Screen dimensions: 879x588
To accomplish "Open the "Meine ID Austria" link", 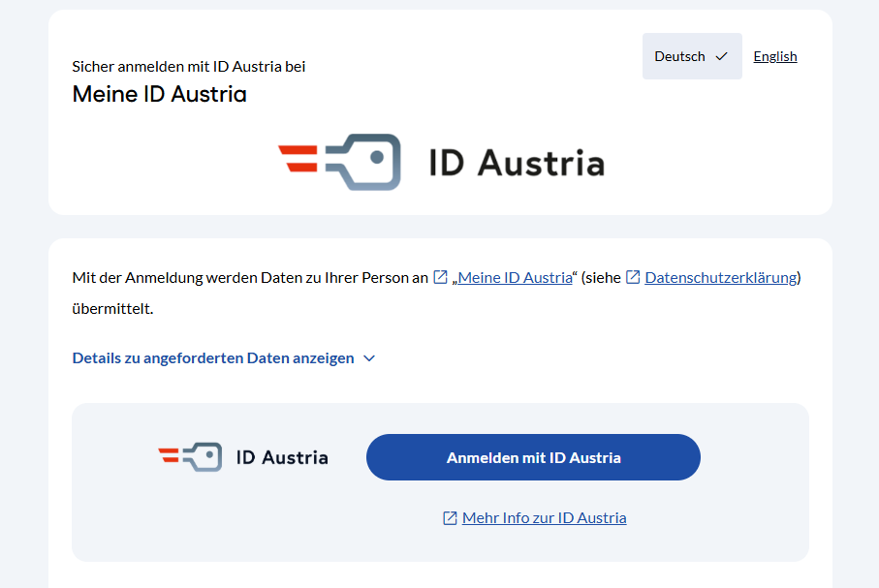I will [x=515, y=278].
